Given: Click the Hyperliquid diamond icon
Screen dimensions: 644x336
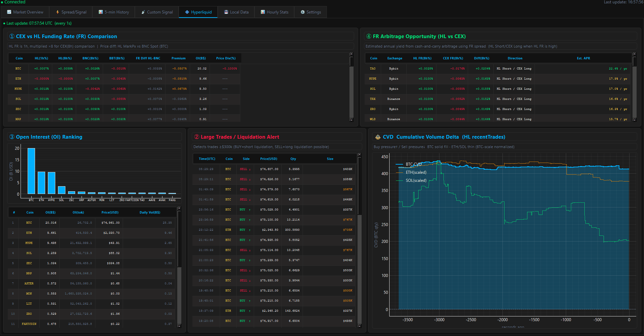Looking at the screenshot, I should pyautogui.click(x=187, y=12).
